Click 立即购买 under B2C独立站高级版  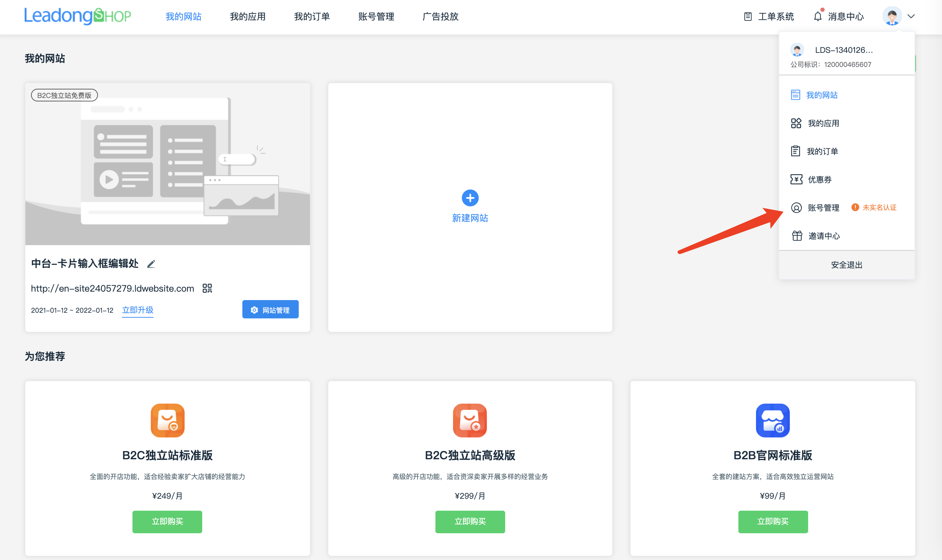(470, 522)
